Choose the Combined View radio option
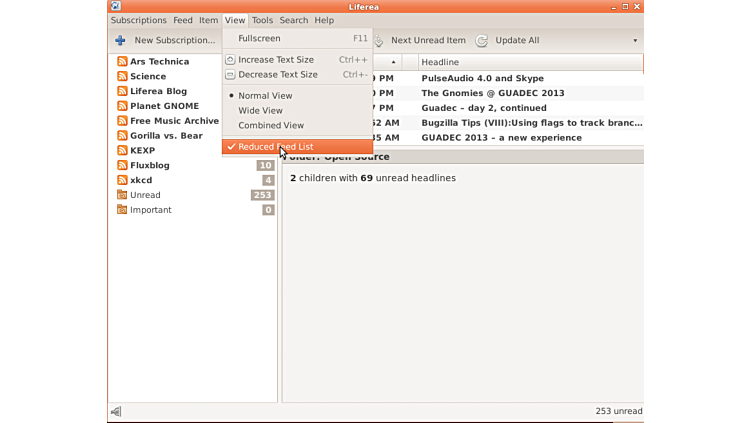The image size is (752, 423). [270, 126]
